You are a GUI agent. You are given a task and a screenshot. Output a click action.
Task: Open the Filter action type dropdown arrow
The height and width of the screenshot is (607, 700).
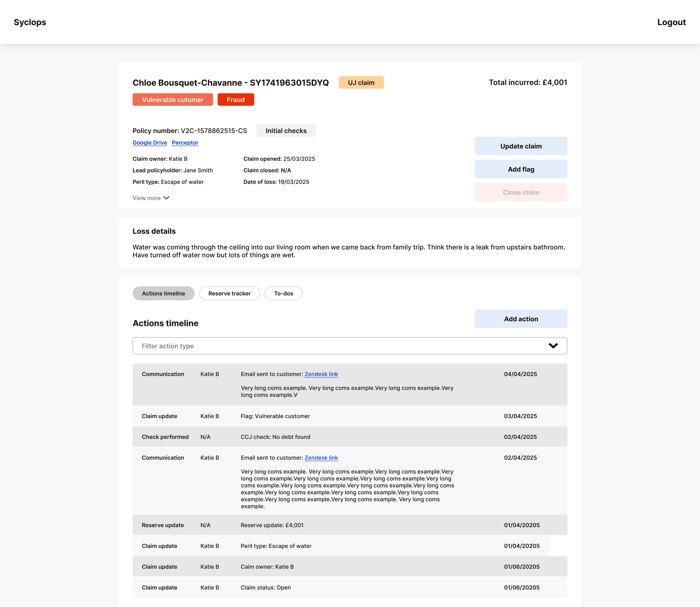pos(553,346)
